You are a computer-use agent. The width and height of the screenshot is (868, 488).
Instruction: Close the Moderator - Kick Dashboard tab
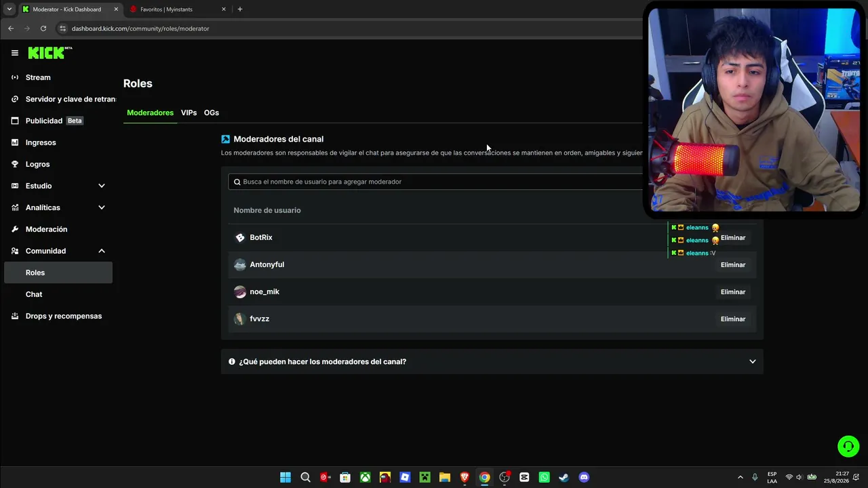point(116,9)
